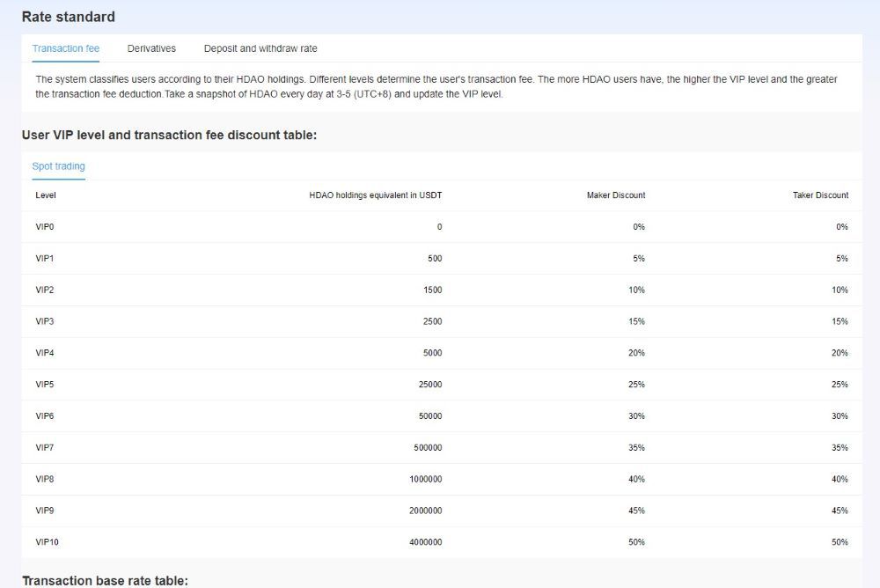Click the 'Transaction base rate table' heading
The height and width of the screenshot is (588, 880).
click(105, 581)
